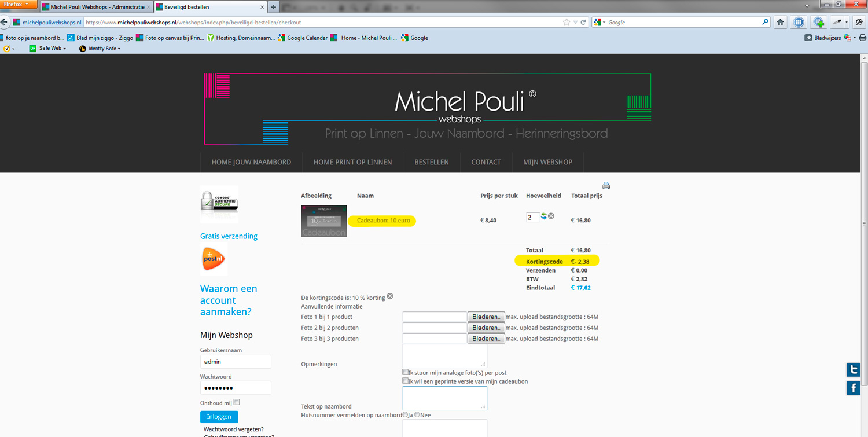The width and height of the screenshot is (868, 437).
Task: Click Bladeren for Foto 2 bij 2 producten
Action: (x=486, y=328)
